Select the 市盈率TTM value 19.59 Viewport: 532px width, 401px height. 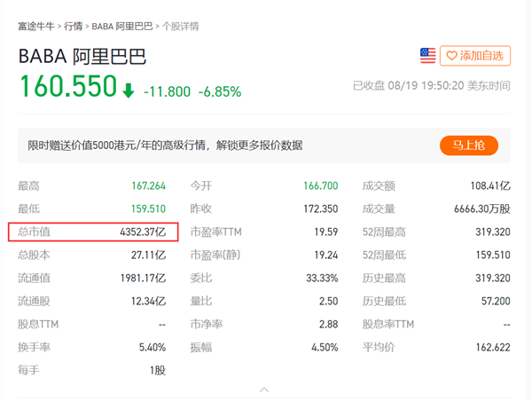[325, 232]
